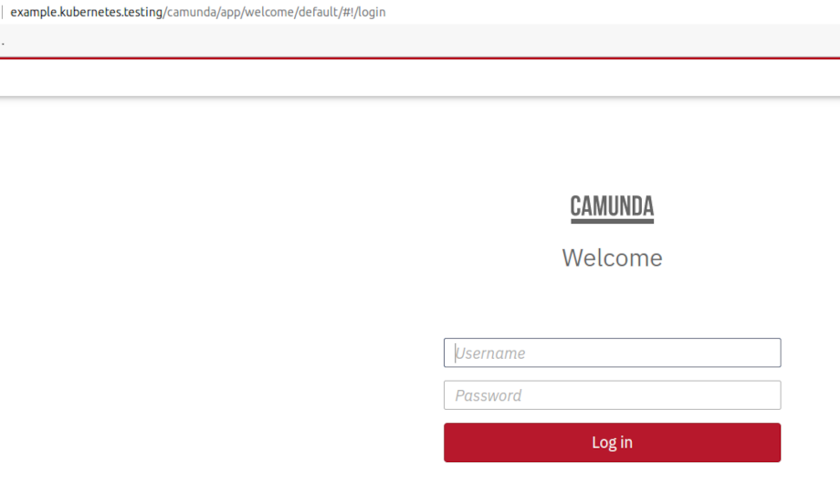The width and height of the screenshot is (840, 504).
Task: Click the Welcome heading text
Action: (612, 258)
